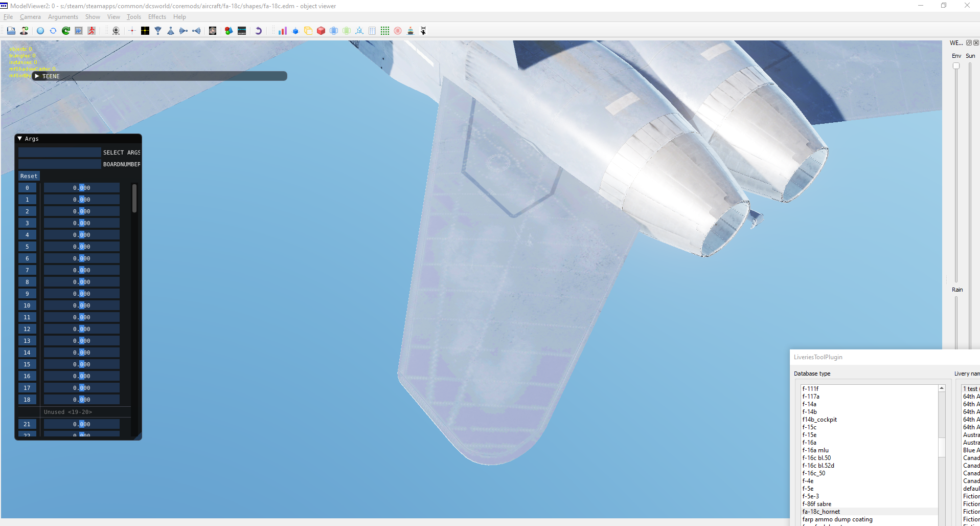Open the Arguments menu
The image size is (980, 526).
click(63, 17)
